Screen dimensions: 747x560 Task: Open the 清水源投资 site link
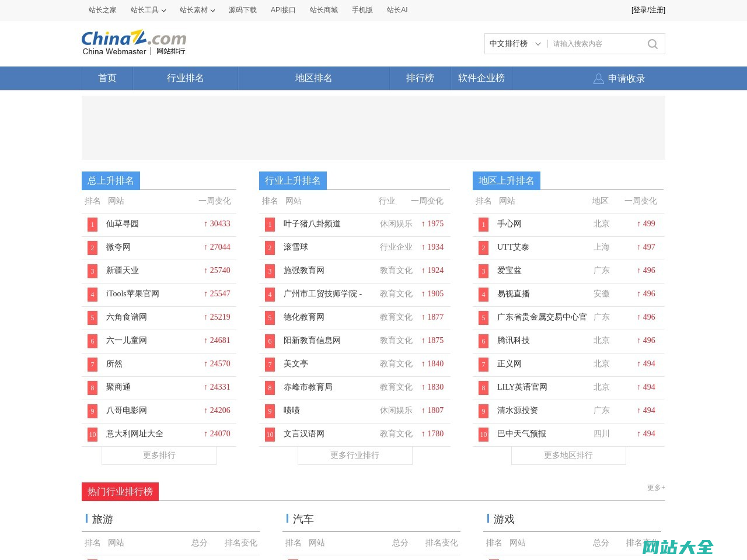coord(518,411)
